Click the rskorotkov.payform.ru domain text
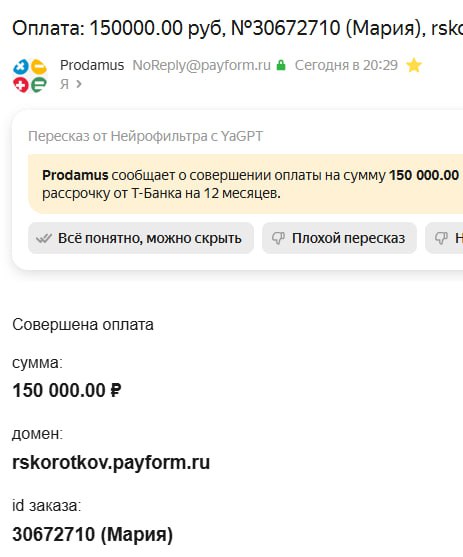 [111, 462]
